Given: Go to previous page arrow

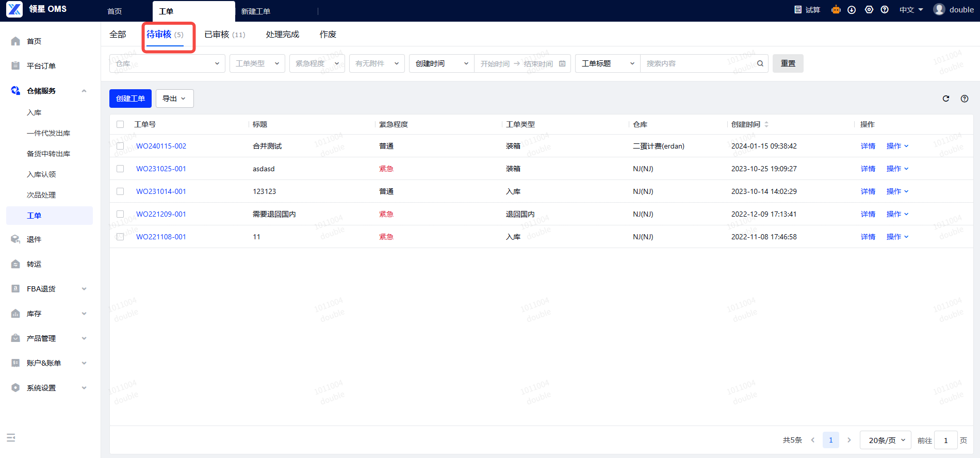Looking at the screenshot, I should tap(813, 440).
